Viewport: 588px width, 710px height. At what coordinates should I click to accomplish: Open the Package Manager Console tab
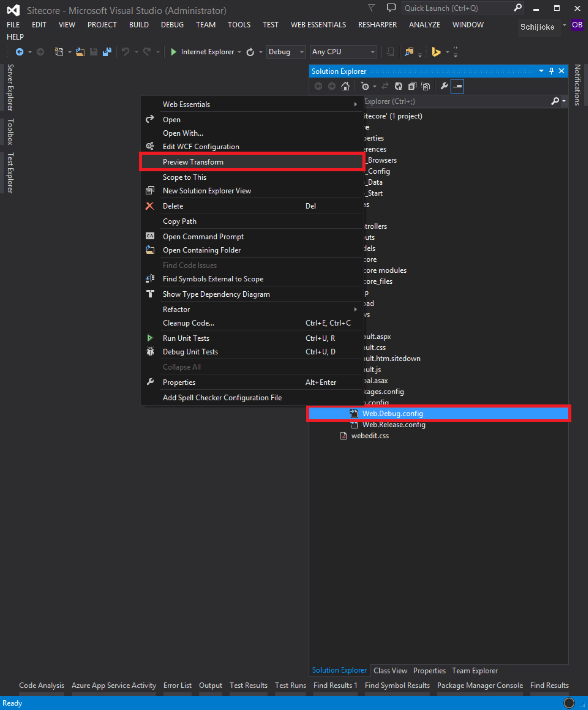pyautogui.click(x=480, y=685)
